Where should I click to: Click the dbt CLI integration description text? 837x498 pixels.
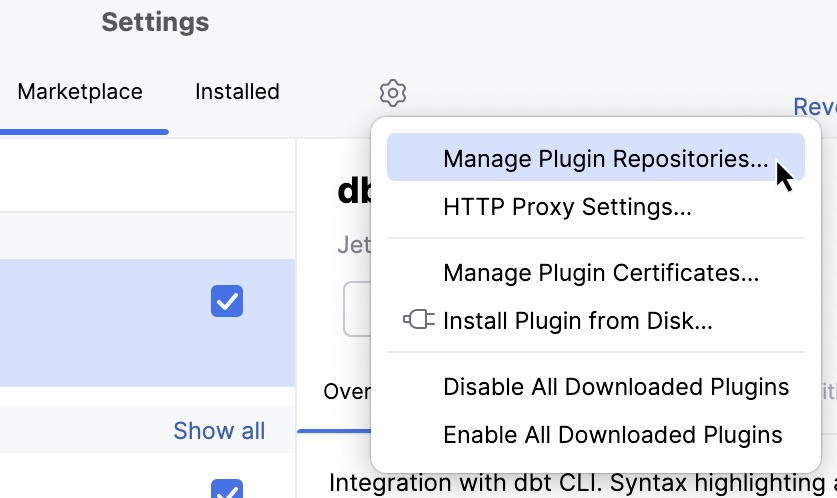click(580, 484)
